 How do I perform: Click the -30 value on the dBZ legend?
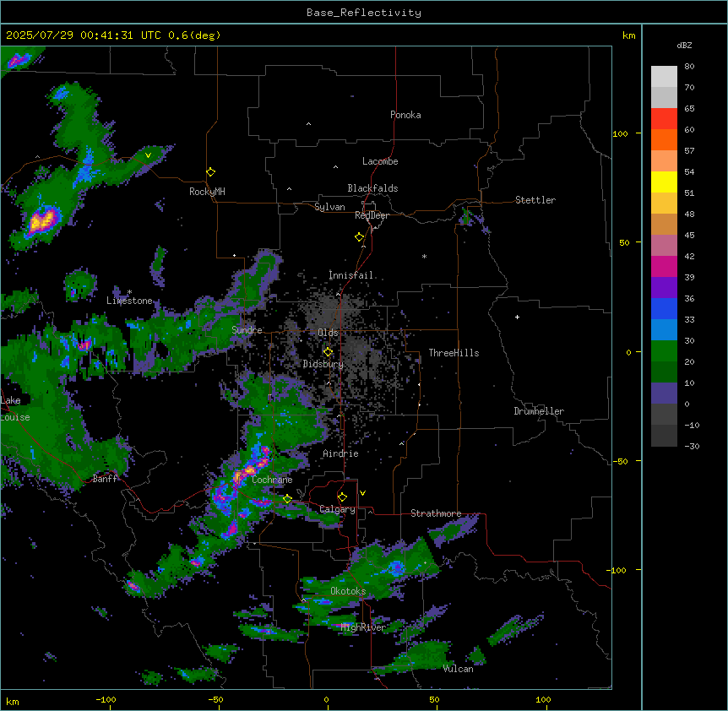tap(692, 446)
